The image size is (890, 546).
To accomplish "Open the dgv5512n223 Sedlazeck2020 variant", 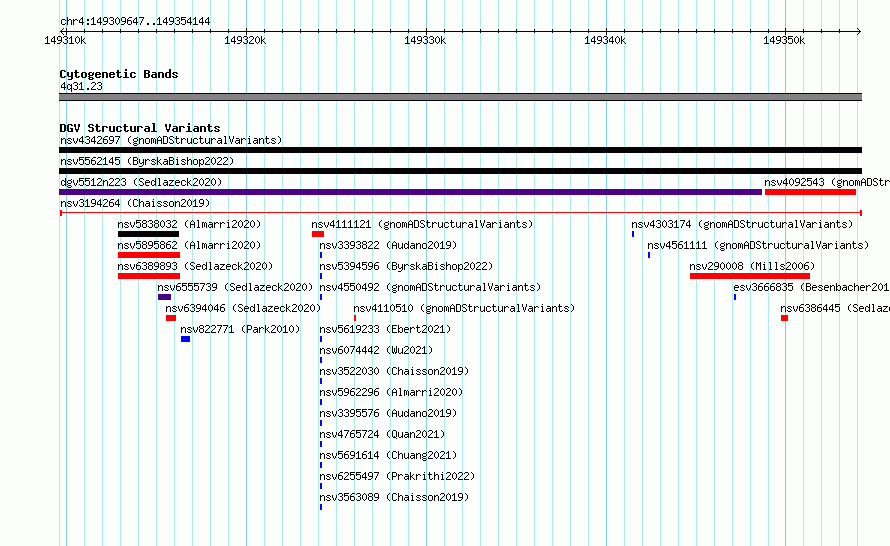I will pos(141,182).
